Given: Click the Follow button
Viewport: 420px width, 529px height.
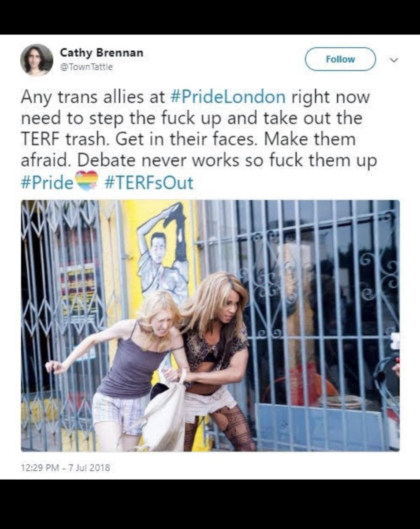Looking at the screenshot, I should (340, 59).
